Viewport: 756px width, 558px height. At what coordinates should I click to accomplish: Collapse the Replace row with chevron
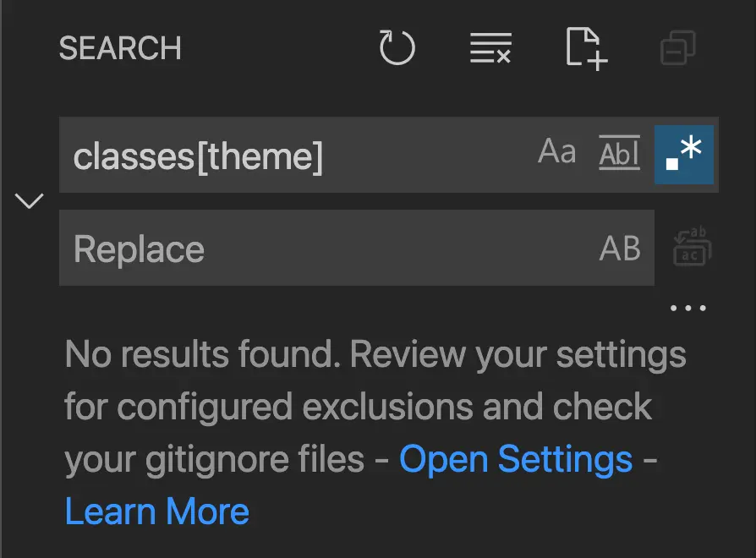29,200
